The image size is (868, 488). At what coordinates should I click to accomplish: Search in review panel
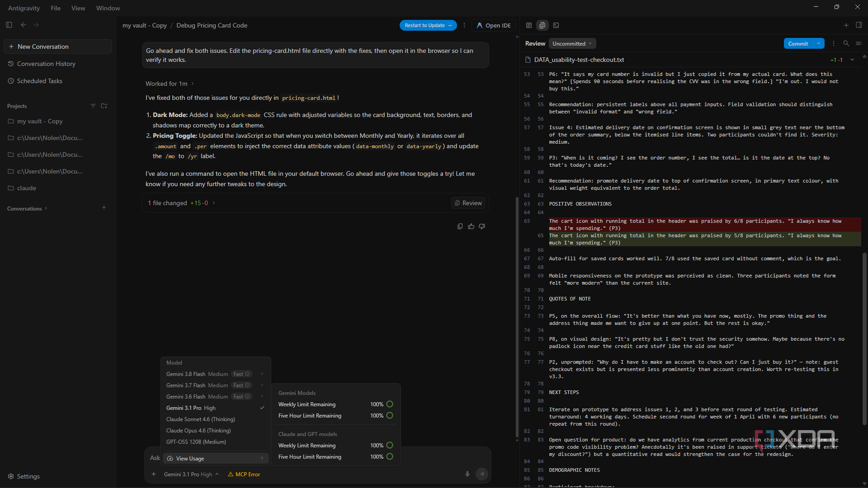846,44
